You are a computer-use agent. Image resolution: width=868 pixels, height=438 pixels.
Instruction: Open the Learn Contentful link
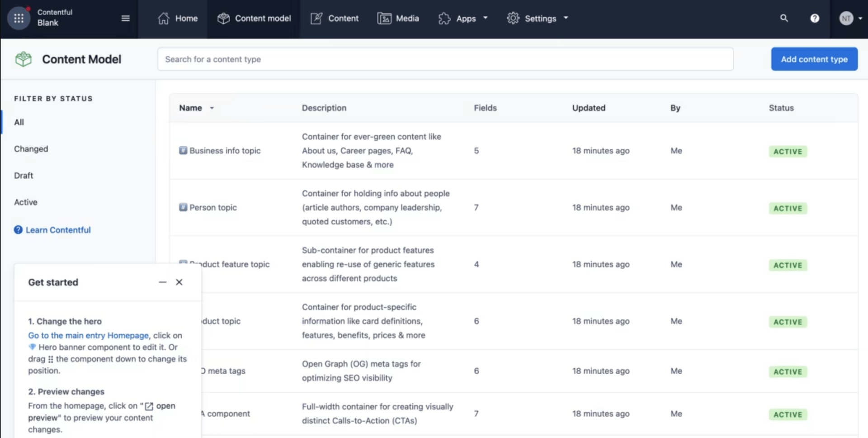pos(58,230)
